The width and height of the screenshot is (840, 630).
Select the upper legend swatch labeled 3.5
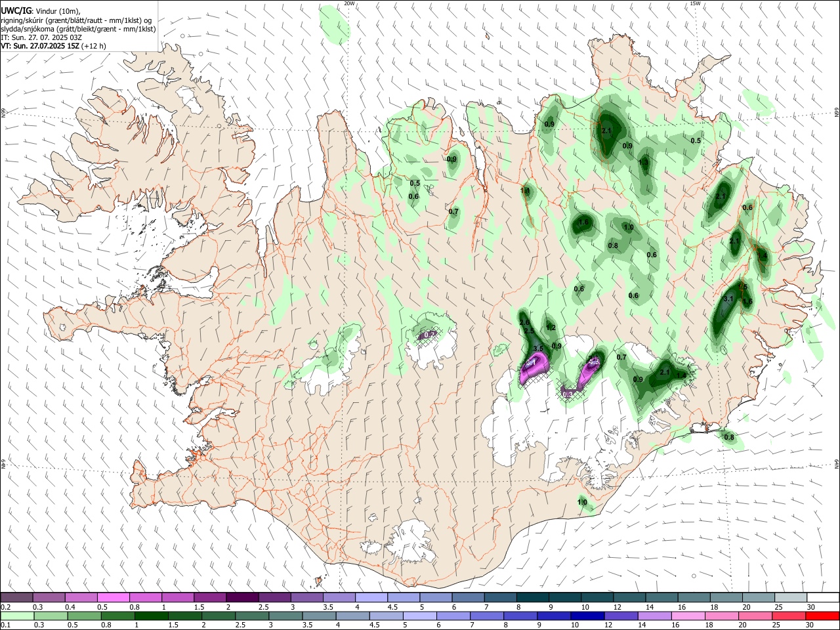339,597
